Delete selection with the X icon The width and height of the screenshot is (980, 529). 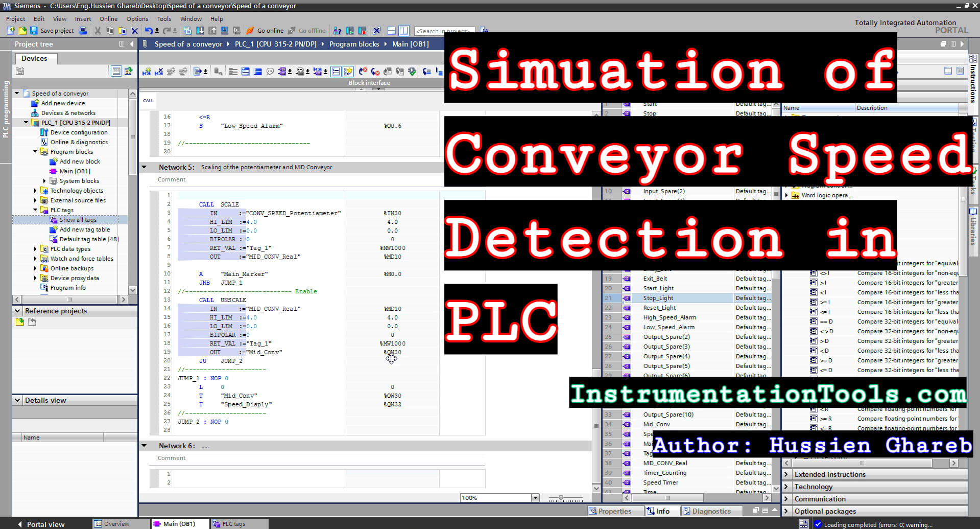click(135, 31)
